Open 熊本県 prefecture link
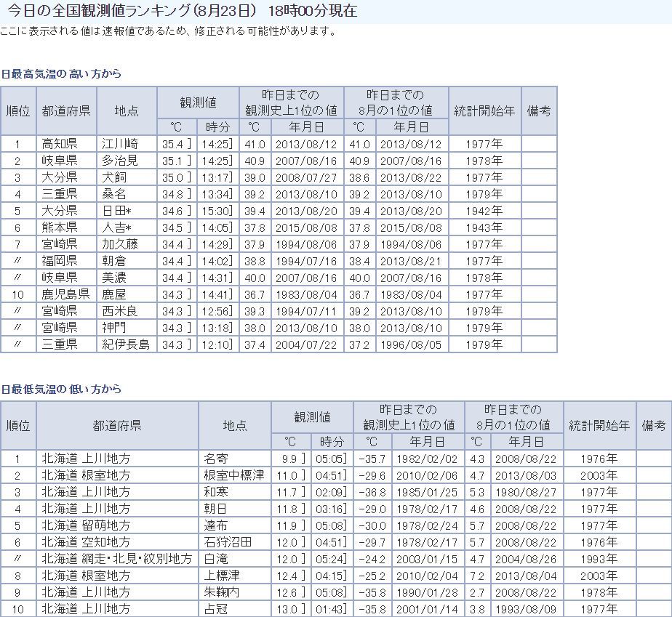Viewport: 672px width, 617px height. (59, 227)
